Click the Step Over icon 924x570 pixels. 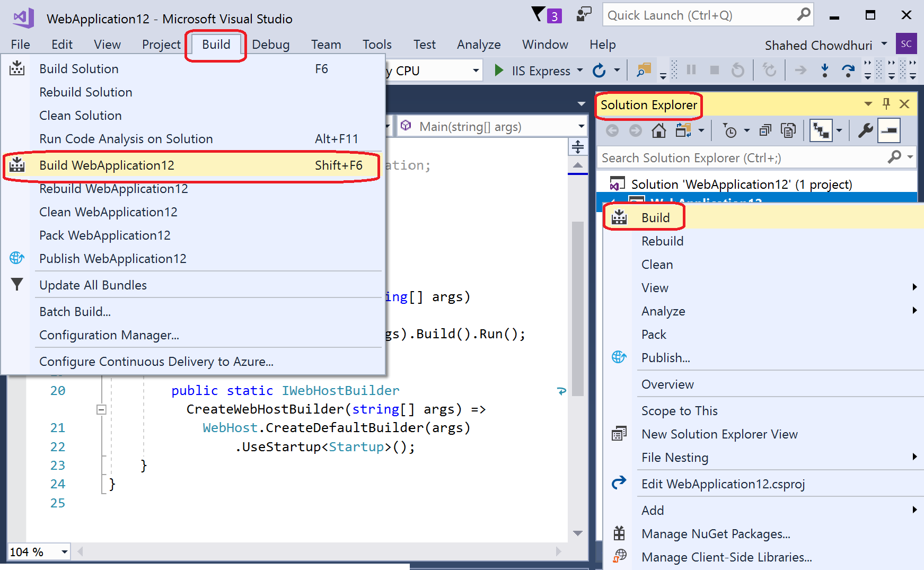848,70
